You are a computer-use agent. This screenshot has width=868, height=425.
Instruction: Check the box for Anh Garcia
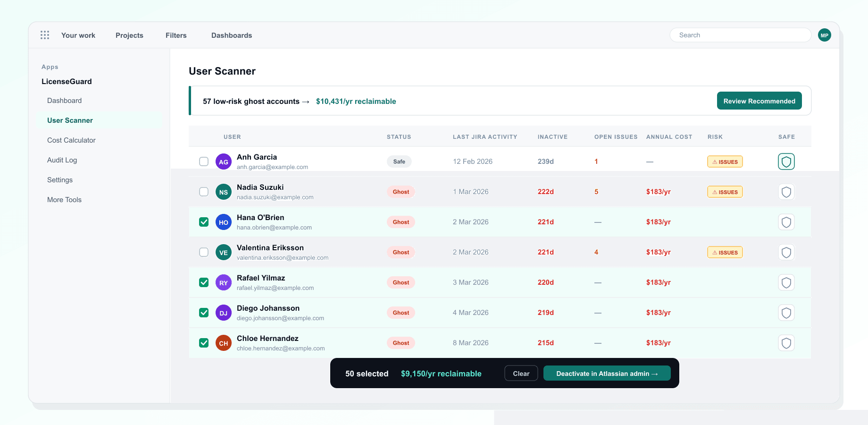204,161
